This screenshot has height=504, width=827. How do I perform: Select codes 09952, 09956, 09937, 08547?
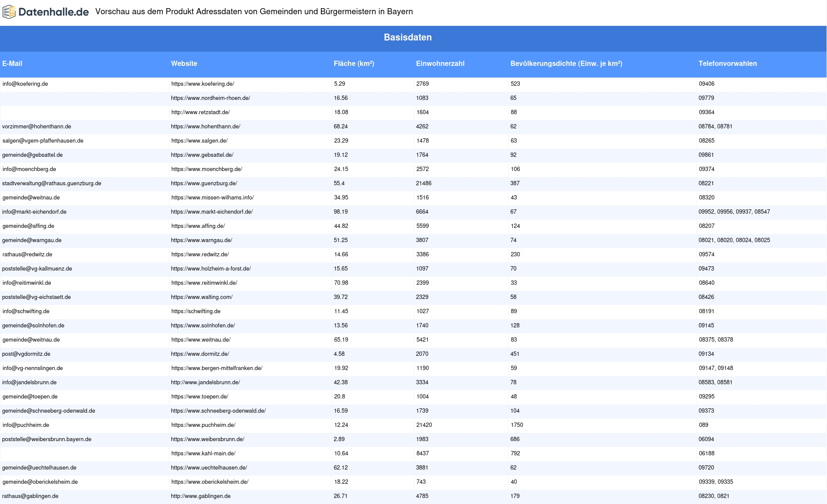tap(734, 212)
